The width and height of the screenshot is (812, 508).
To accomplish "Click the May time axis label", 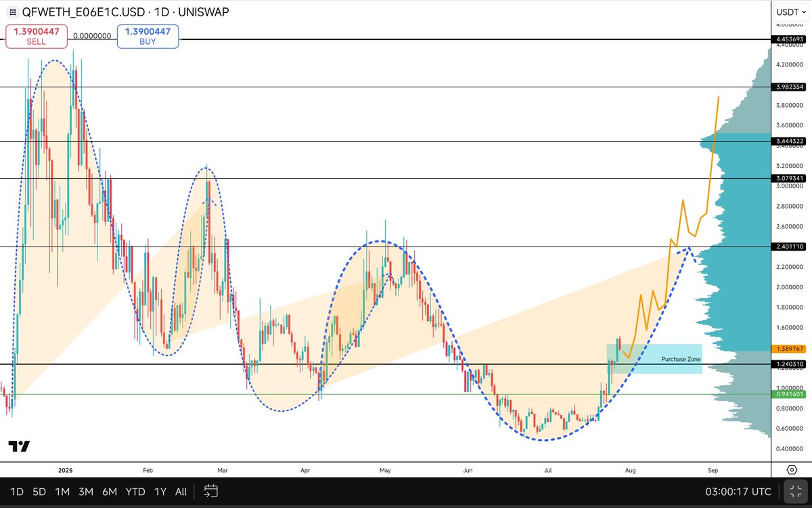I will 386,469.
